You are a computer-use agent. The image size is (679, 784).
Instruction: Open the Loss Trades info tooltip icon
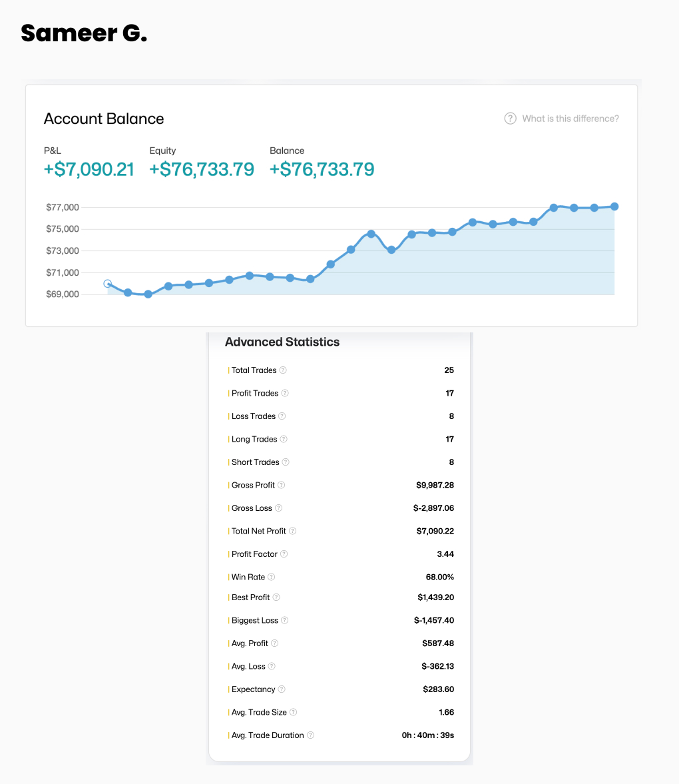coord(282,416)
